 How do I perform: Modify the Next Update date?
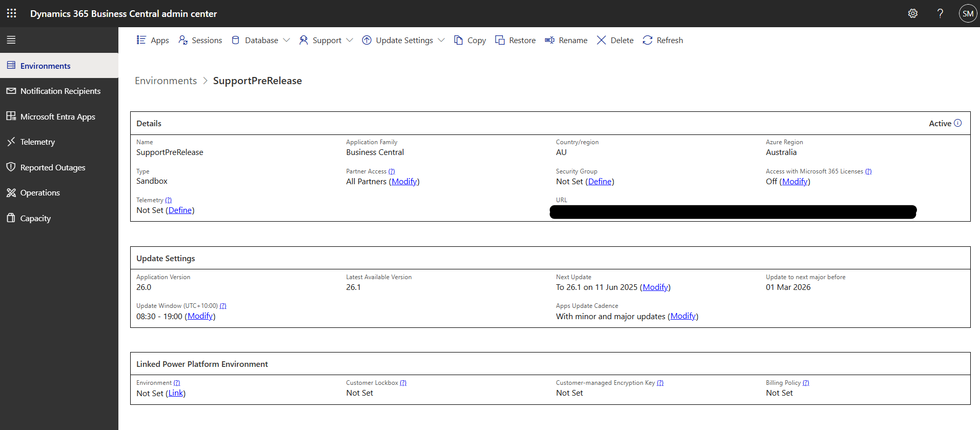[655, 287]
